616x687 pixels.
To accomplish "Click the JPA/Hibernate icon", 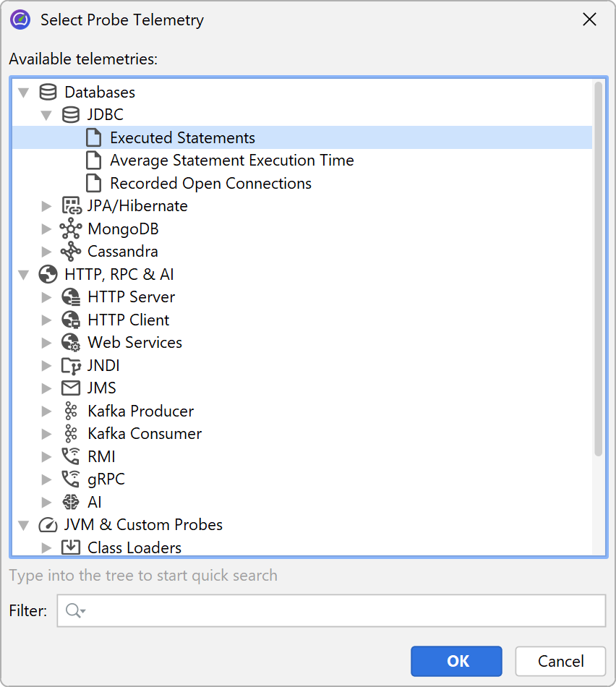I will pyautogui.click(x=71, y=206).
